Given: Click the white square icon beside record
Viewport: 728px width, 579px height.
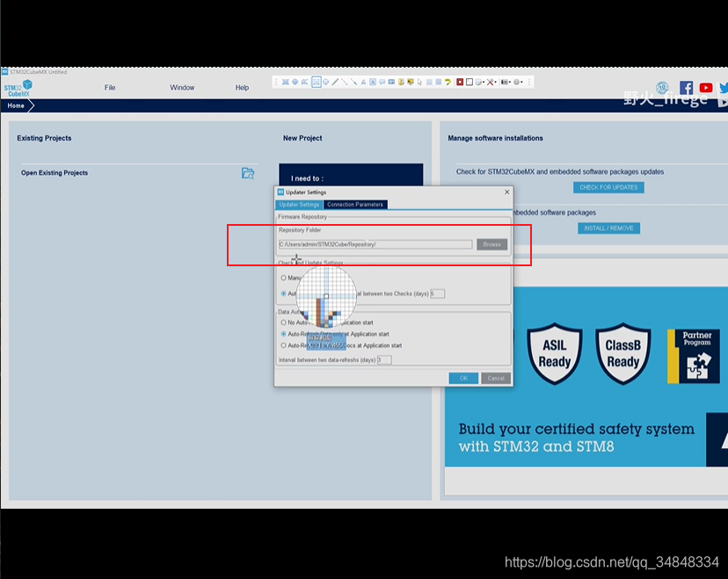Looking at the screenshot, I should pos(470,82).
